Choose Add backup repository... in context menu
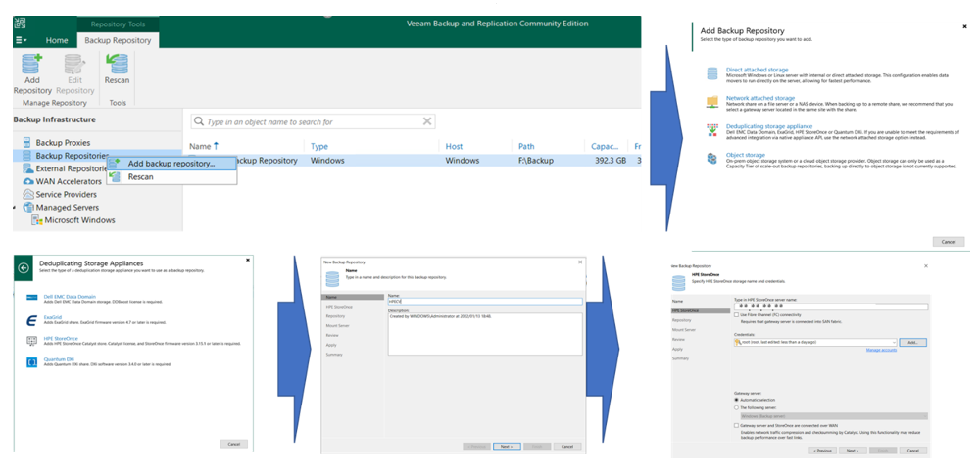The width and height of the screenshot is (980, 476). (x=171, y=164)
